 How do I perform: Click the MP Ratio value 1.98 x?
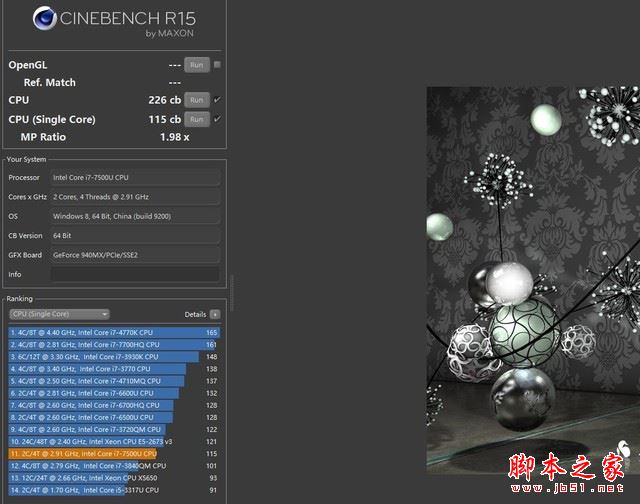174,137
